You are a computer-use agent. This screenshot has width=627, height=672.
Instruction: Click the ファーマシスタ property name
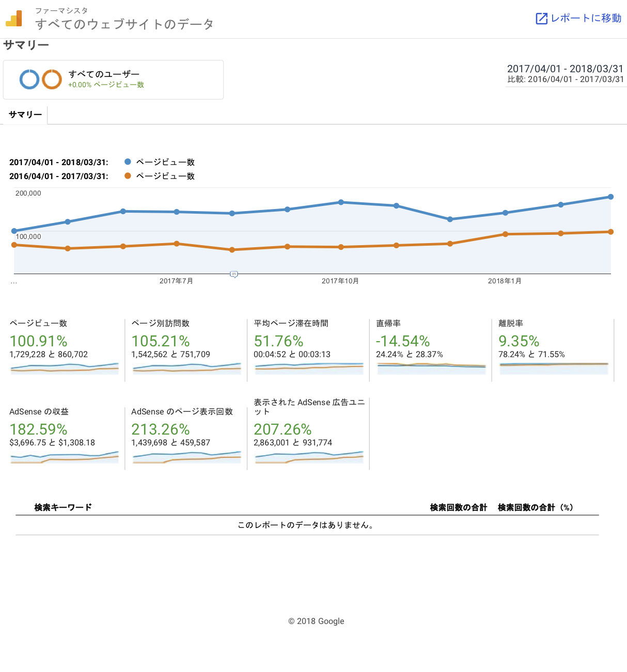[x=61, y=10]
